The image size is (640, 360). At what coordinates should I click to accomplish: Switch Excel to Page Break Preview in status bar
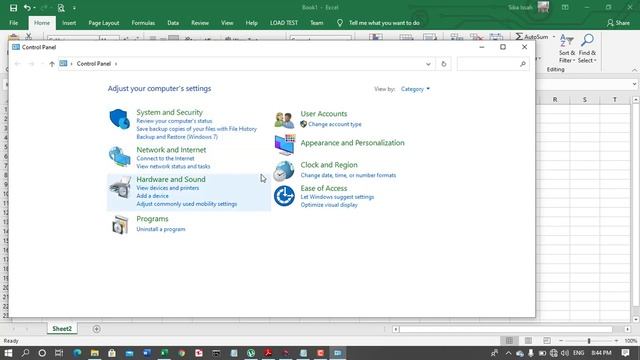coord(547,340)
